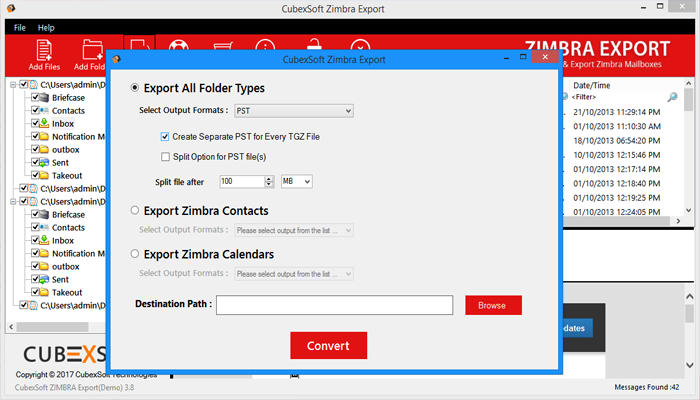
Task: Click the <Filter> box under Date/Time
Action: 583,97
